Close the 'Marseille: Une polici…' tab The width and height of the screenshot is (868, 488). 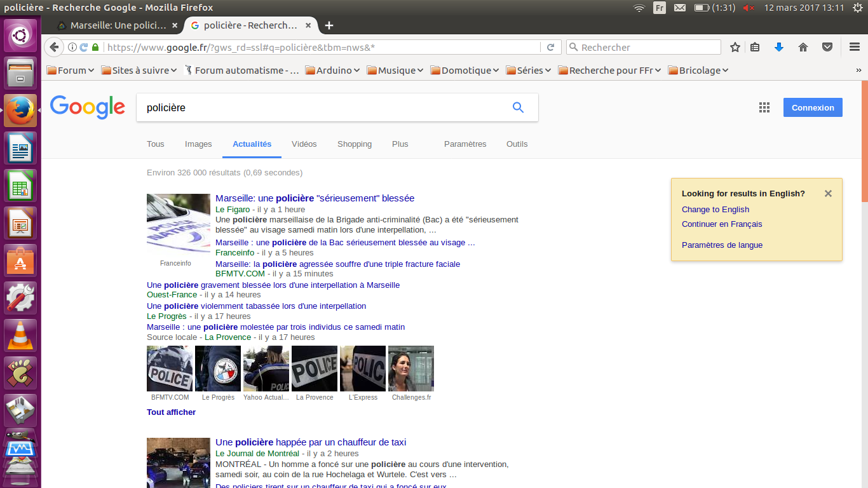(175, 25)
